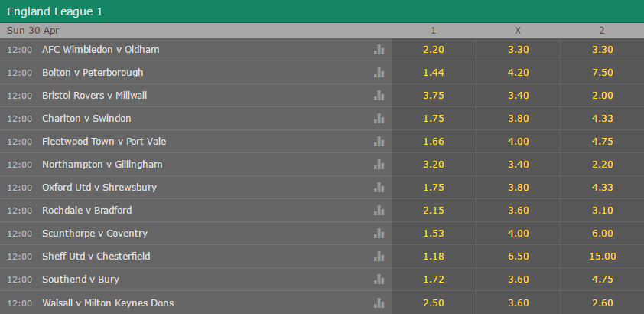Open Oxford Utd v Shrewsbury match link

[x=99, y=188]
